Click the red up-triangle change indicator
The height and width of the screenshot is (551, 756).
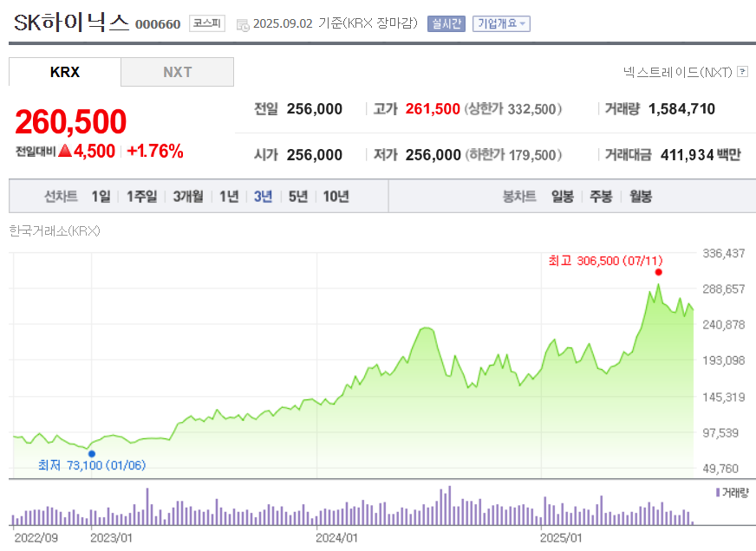pos(65,152)
